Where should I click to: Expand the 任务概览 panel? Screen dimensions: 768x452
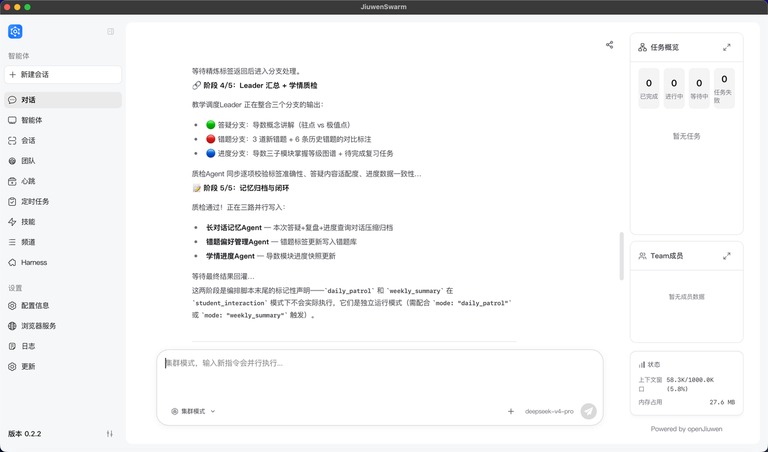coord(727,48)
